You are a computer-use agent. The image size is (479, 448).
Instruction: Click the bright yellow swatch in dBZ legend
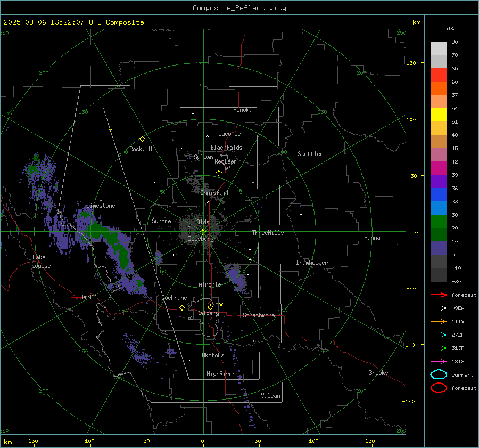click(x=439, y=115)
